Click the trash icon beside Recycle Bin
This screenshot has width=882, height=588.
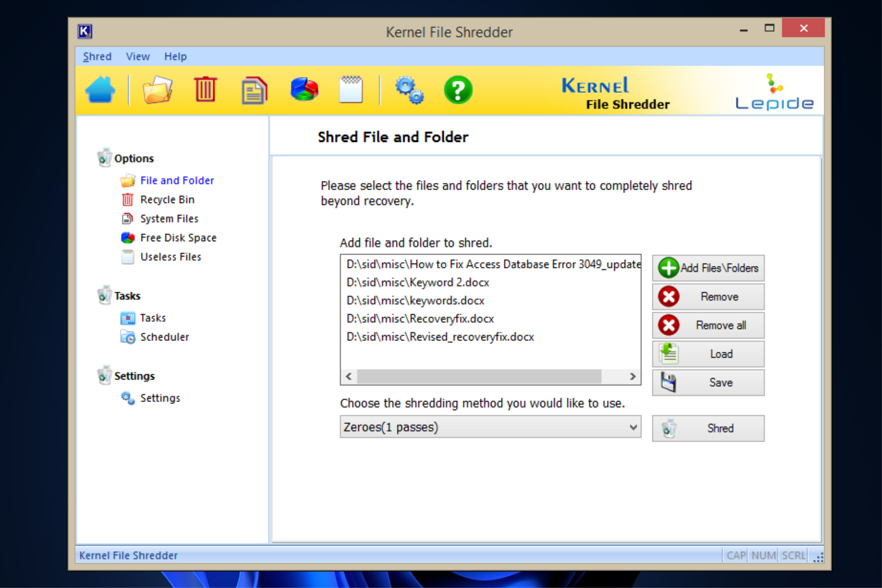[x=128, y=199]
